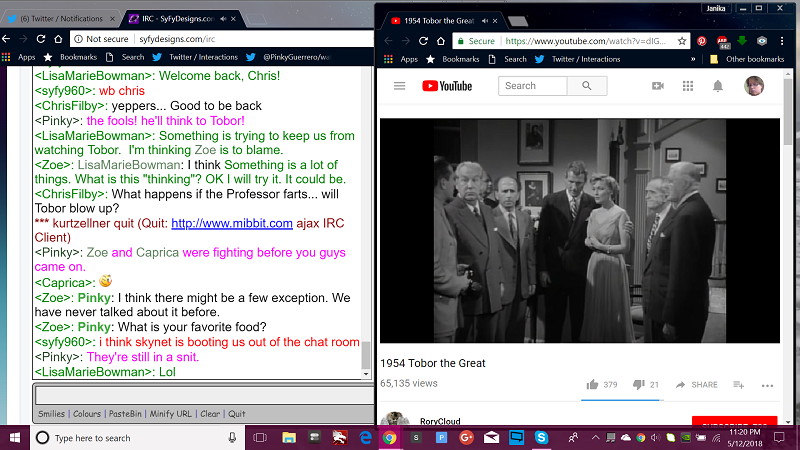Click the SHARE button under the video
Screen dimensions: 800x450
coord(696,385)
